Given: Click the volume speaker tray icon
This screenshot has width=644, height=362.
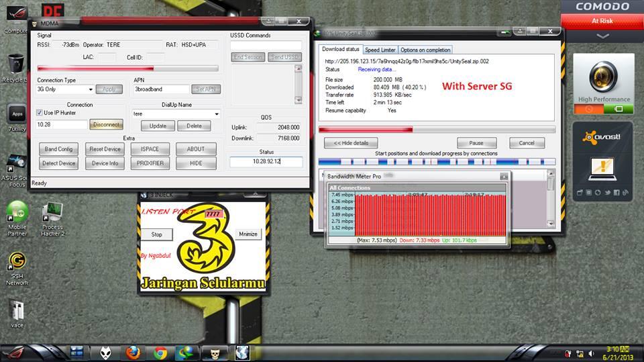Looking at the screenshot, I should (x=592, y=354).
